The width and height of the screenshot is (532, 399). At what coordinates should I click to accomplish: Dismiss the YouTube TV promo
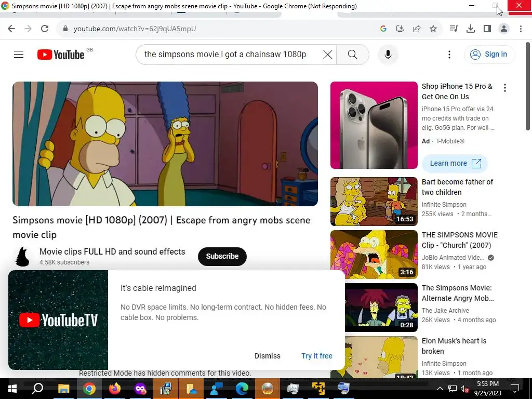pyautogui.click(x=268, y=356)
